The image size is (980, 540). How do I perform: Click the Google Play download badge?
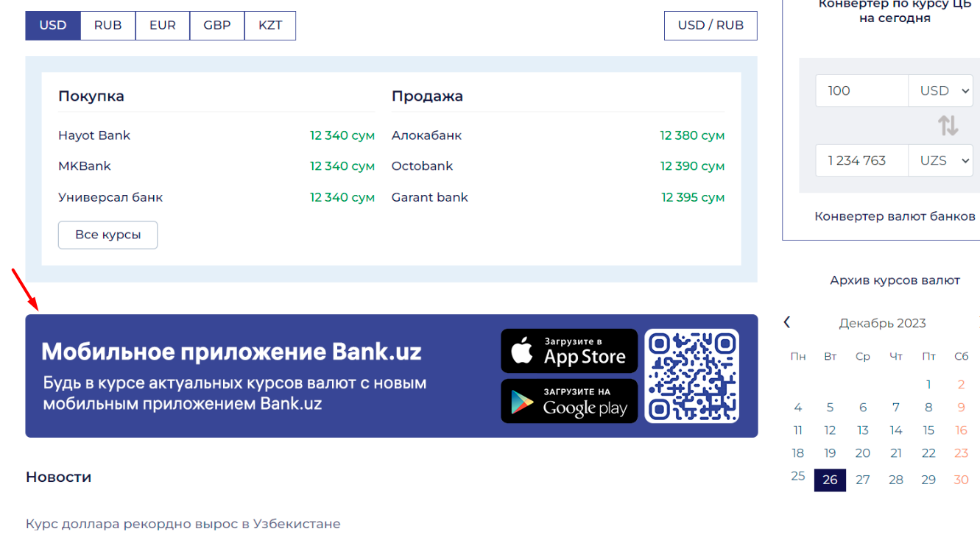pyautogui.click(x=569, y=401)
